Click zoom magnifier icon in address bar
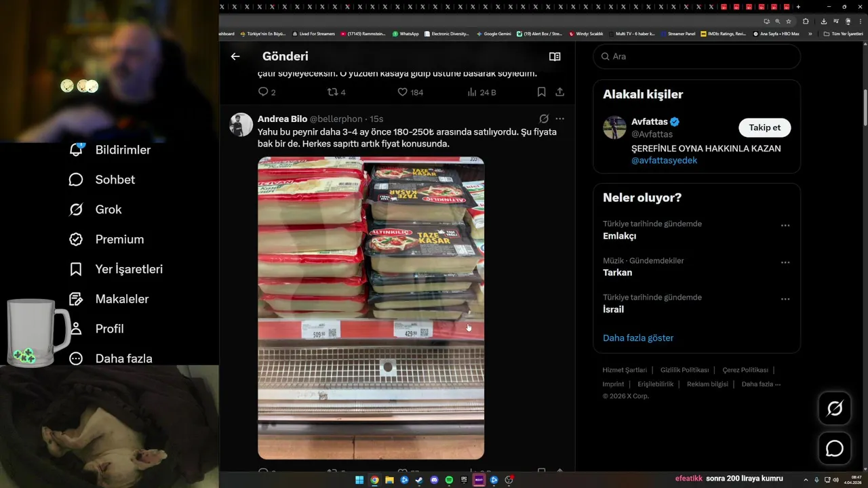 pos(778,21)
